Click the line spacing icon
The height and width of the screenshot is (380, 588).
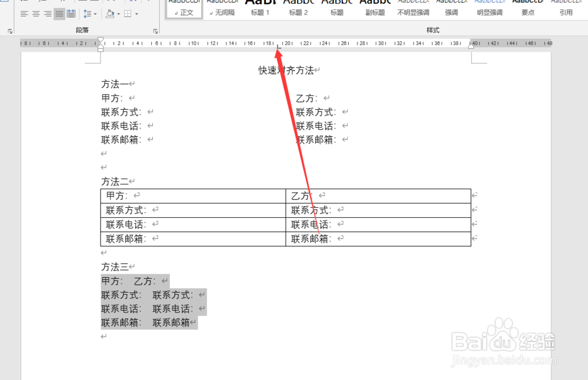click(87, 14)
